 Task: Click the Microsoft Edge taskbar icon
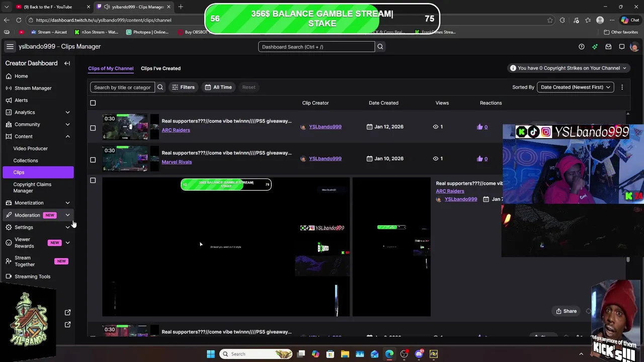[x=389, y=354]
